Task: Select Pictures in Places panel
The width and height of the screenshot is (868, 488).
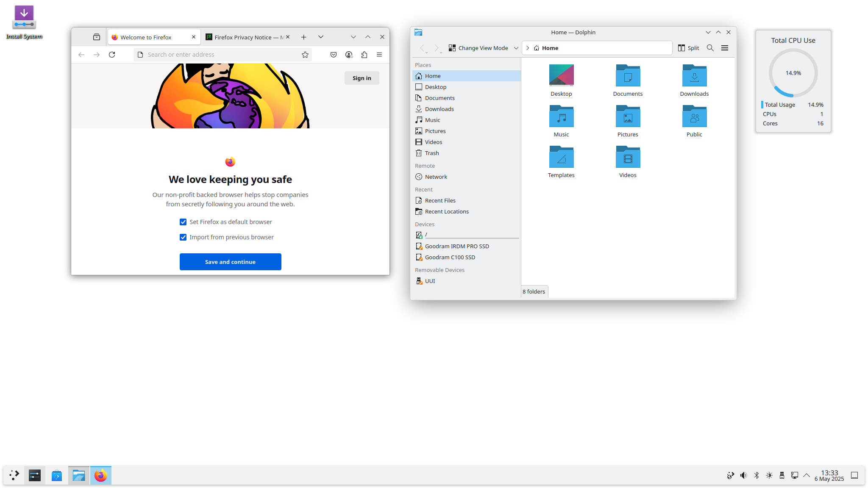Action: pos(466,131)
